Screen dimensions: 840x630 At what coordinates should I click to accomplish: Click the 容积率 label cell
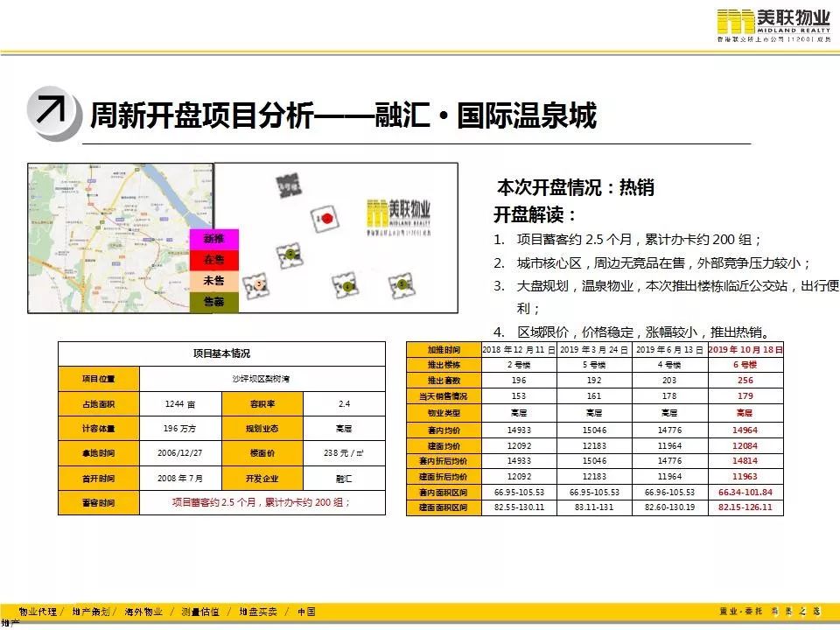click(262, 404)
